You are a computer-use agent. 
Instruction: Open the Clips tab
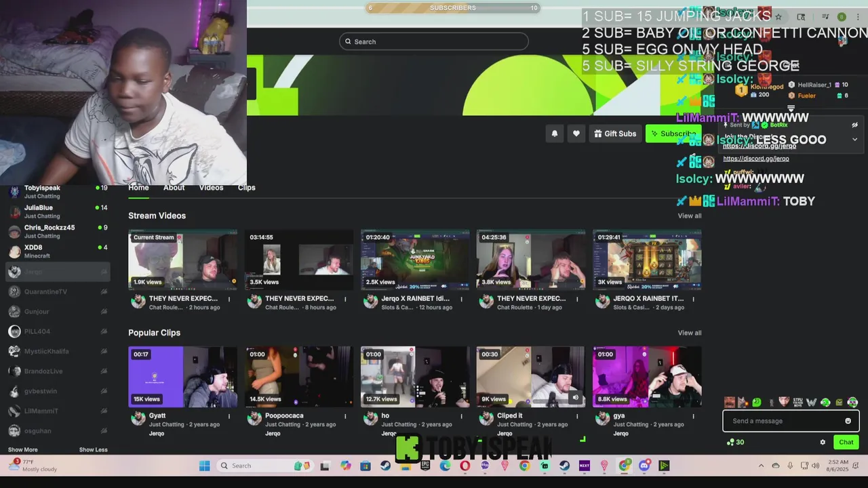(246, 188)
